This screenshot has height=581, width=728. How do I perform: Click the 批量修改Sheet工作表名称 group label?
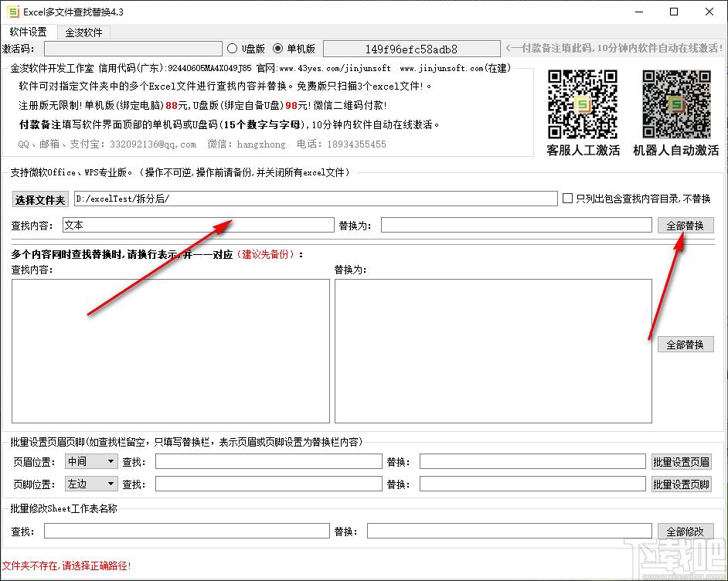click(63, 508)
